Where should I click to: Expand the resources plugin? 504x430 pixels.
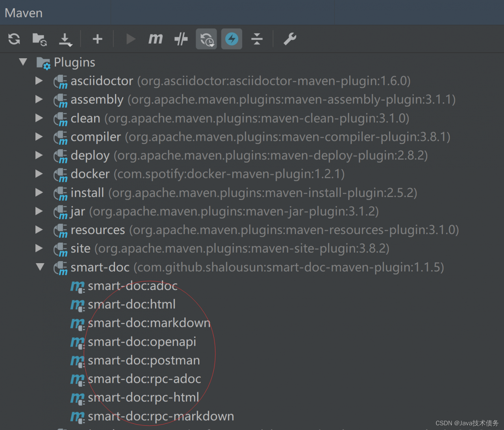pos(39,229)
